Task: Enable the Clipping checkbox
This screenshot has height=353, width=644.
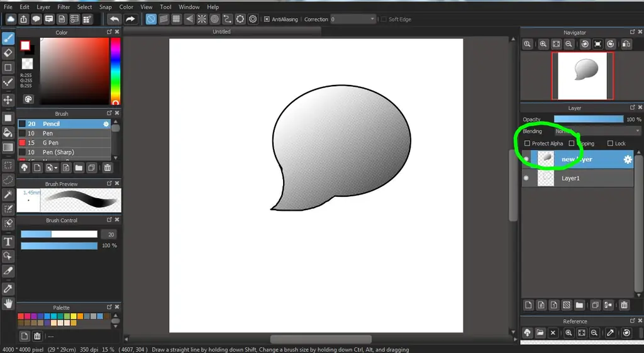Action: [572, 143]
